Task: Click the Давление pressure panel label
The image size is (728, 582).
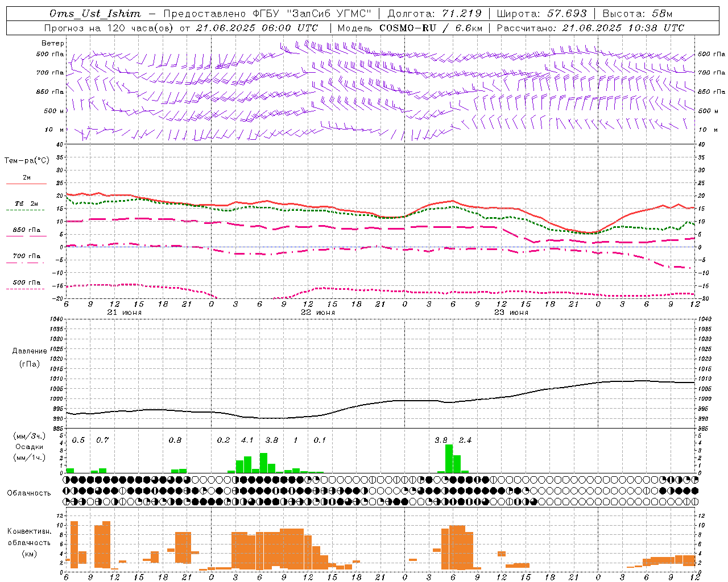Action: 30,351
